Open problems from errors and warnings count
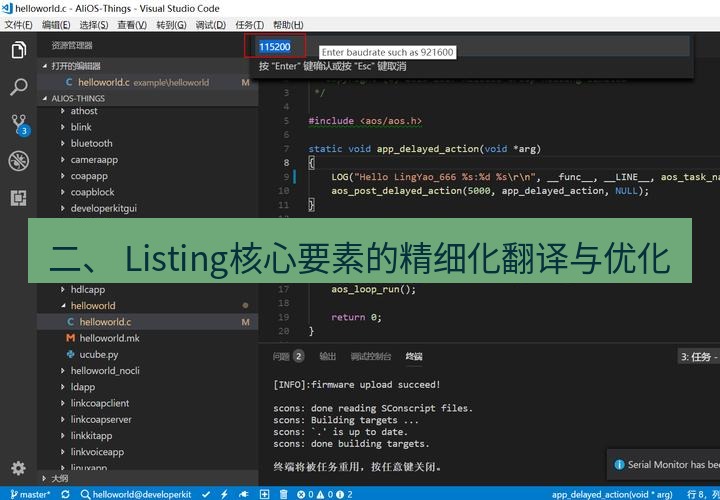The image size is (720, 500). pos(325,494)
